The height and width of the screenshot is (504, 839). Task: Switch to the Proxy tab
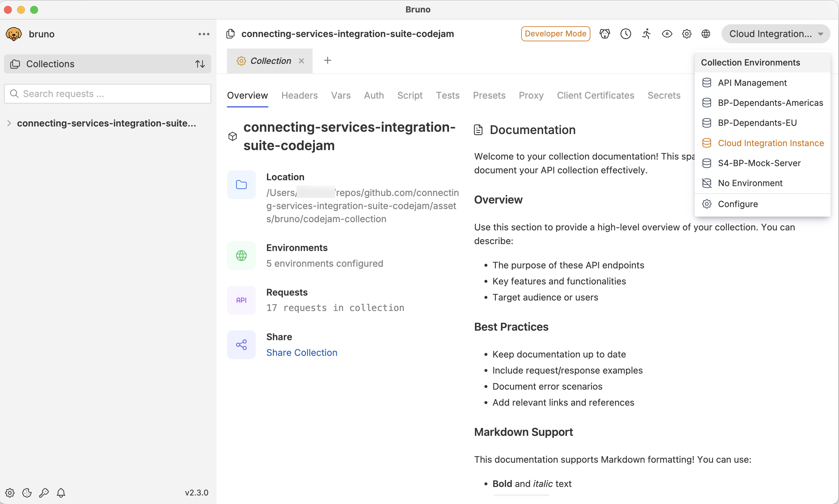531,95
